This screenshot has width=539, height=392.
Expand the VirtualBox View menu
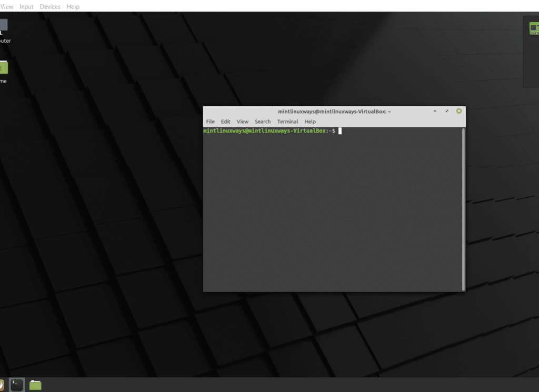pos(7,6)
